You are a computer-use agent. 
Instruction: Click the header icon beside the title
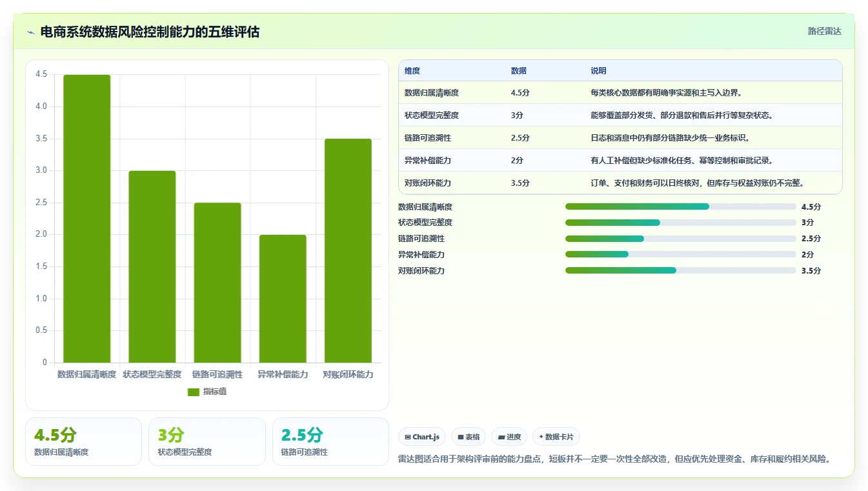coord(31,32)
